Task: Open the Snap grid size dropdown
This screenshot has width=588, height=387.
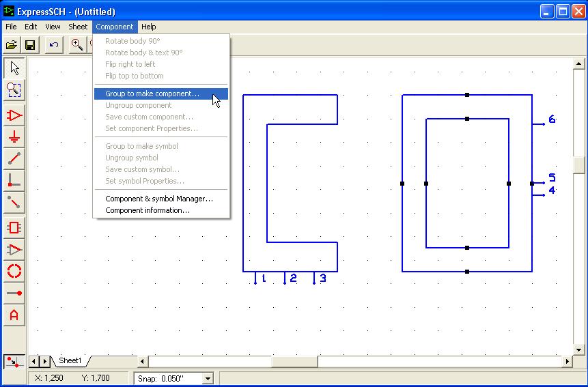Action: [208, 378]
